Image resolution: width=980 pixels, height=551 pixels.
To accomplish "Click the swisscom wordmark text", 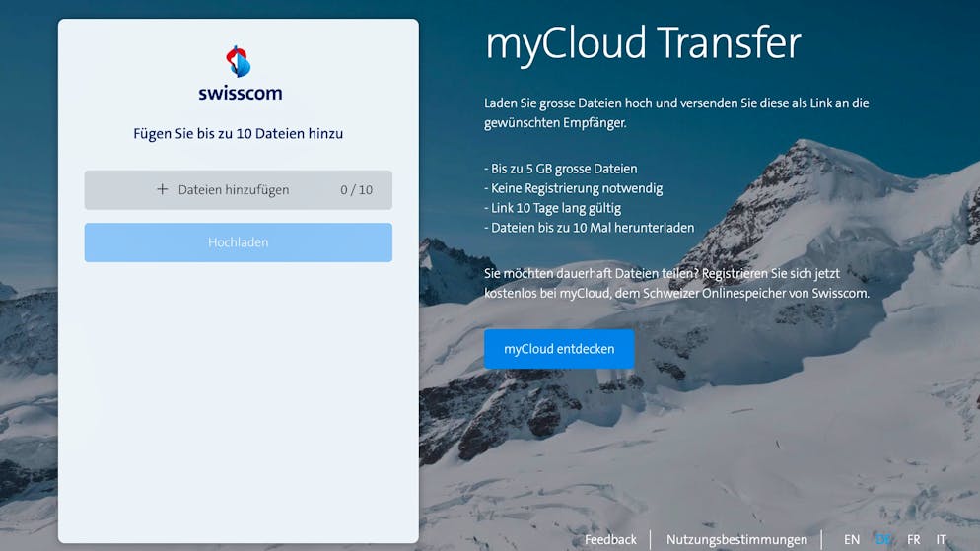I will coord(240,93).
